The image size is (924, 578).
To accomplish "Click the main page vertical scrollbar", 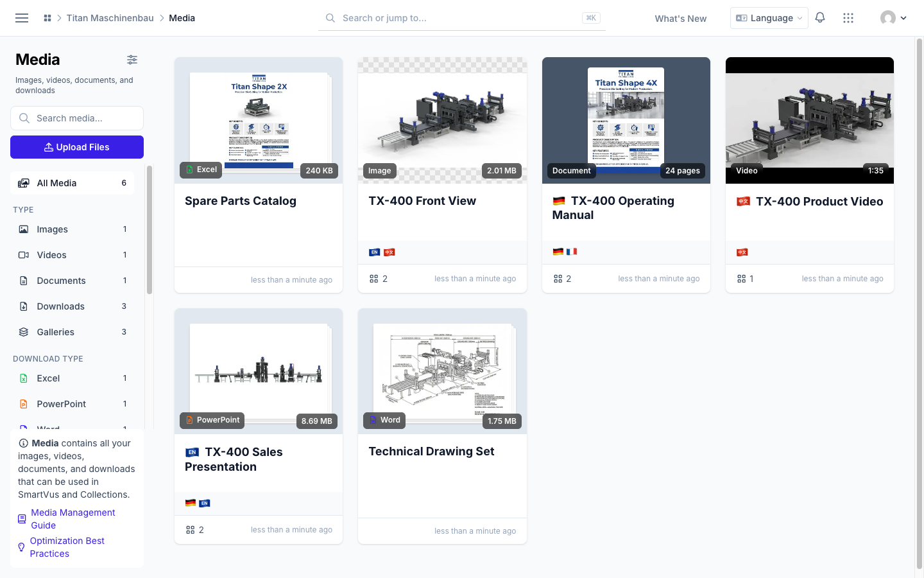I will (919, 303).
